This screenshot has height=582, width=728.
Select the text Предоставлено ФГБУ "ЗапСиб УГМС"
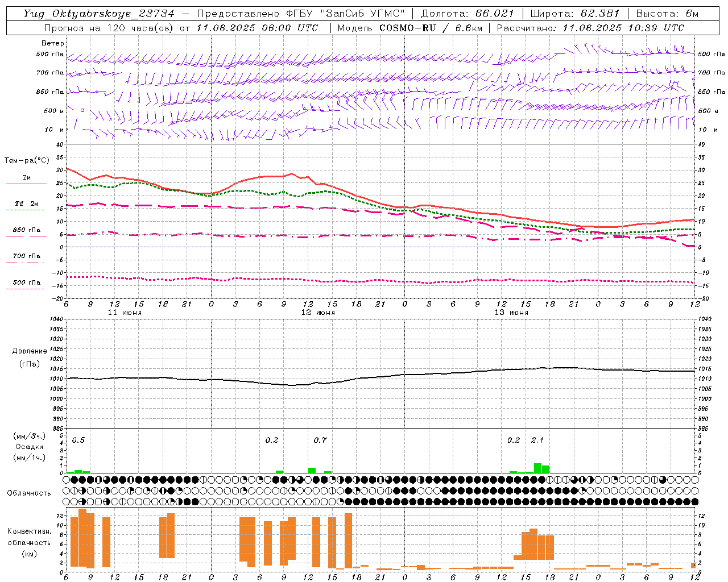pos(301,14)
